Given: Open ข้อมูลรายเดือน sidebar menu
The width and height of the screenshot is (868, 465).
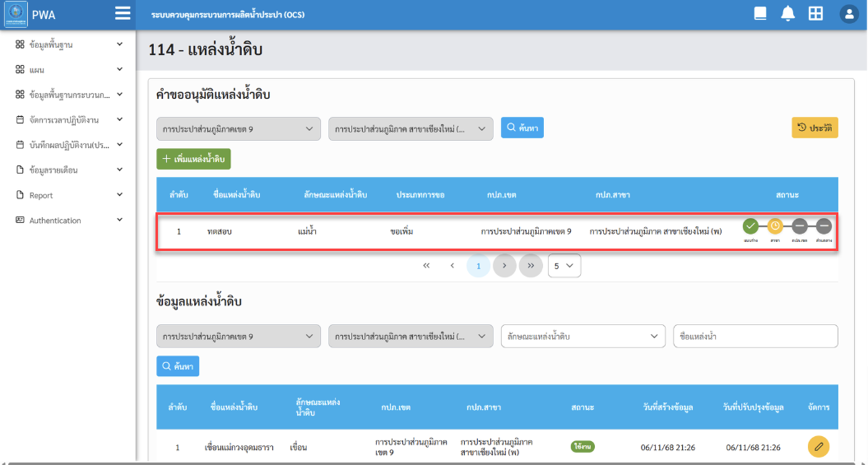Looking at the screenshot, I should click(68, 170).
